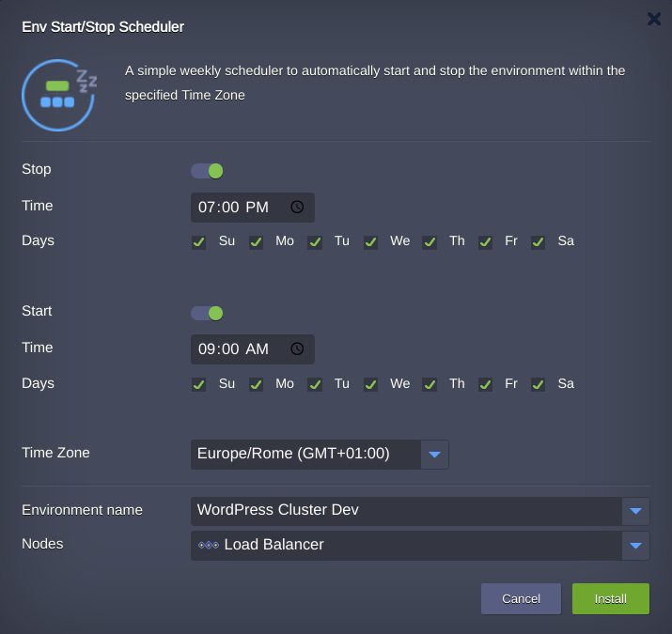
Task: Uncheck Mo in Start days
Action: tap(256, 384)
